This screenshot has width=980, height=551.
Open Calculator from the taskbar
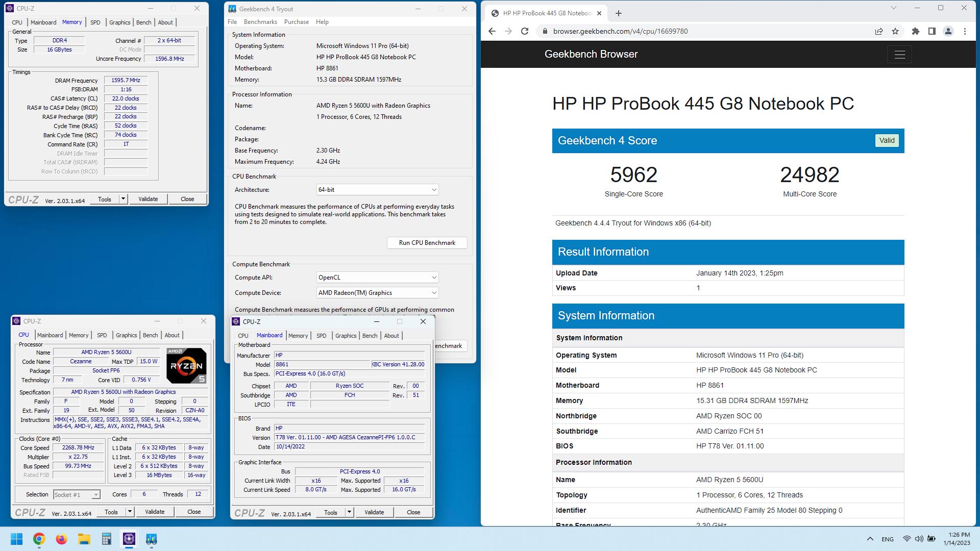click(x=106, y=539)
